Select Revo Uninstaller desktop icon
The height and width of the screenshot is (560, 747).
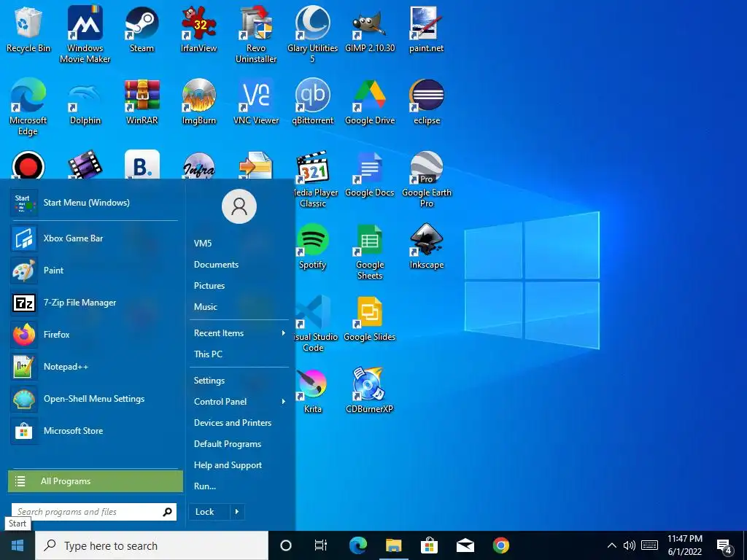click(x=256, y=35)
